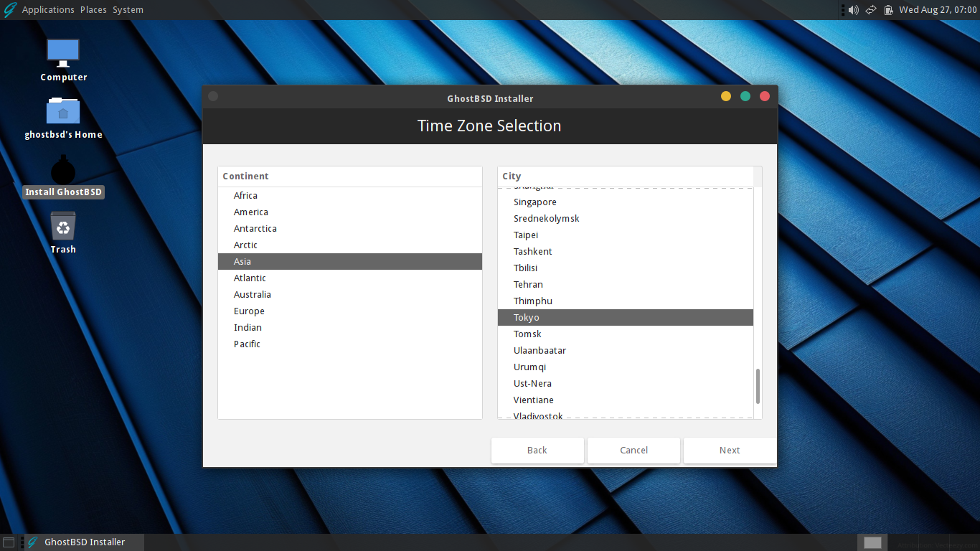
Task: Choose Tashkent from the city list
Action: pos(626,252)
